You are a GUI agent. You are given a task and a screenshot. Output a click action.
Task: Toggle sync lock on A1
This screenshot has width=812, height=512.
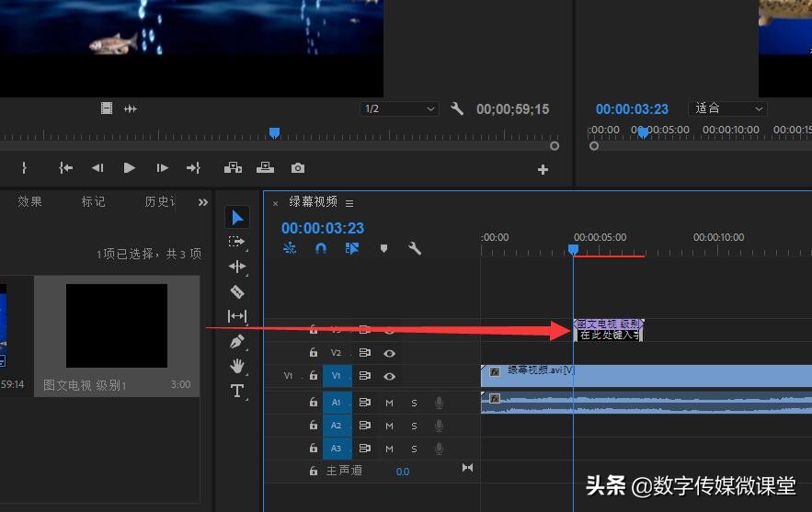(365, 403)
